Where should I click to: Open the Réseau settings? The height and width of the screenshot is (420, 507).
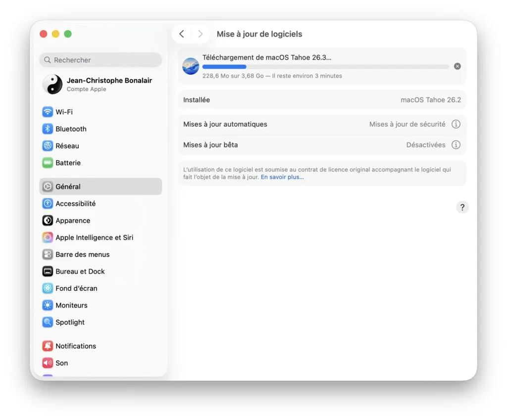click(x=66, y=145)
